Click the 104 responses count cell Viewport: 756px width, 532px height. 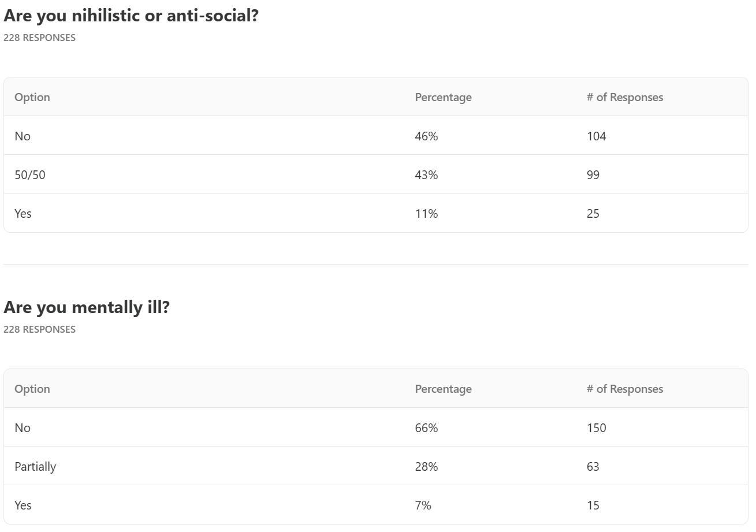point(596,136)
